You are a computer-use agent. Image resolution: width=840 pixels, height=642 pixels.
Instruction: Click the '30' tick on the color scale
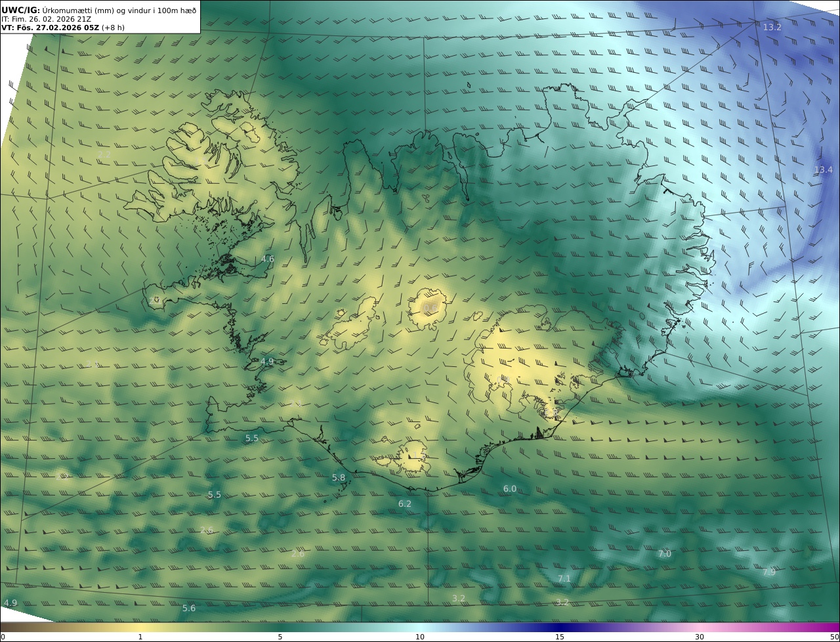700,637
